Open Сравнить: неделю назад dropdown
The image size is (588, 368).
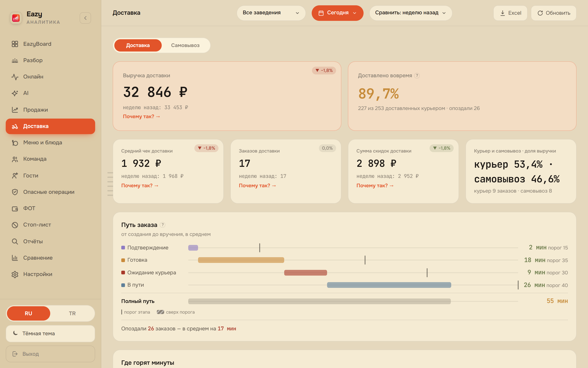[411, 13]
